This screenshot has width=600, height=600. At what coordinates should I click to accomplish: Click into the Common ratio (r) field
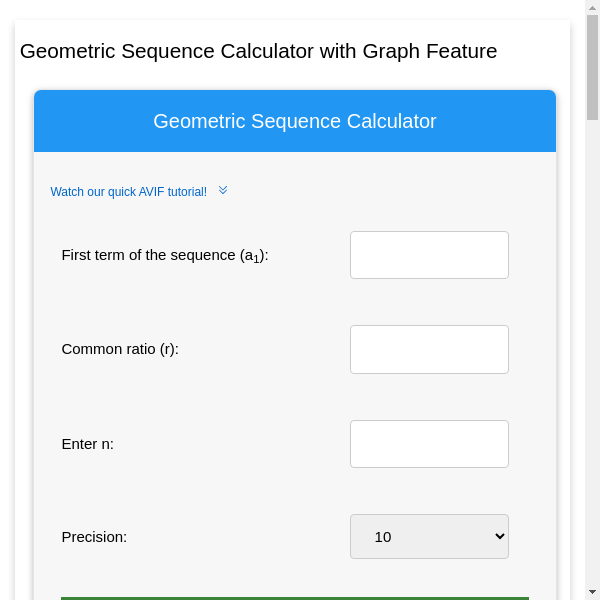[x=429, y=349]
